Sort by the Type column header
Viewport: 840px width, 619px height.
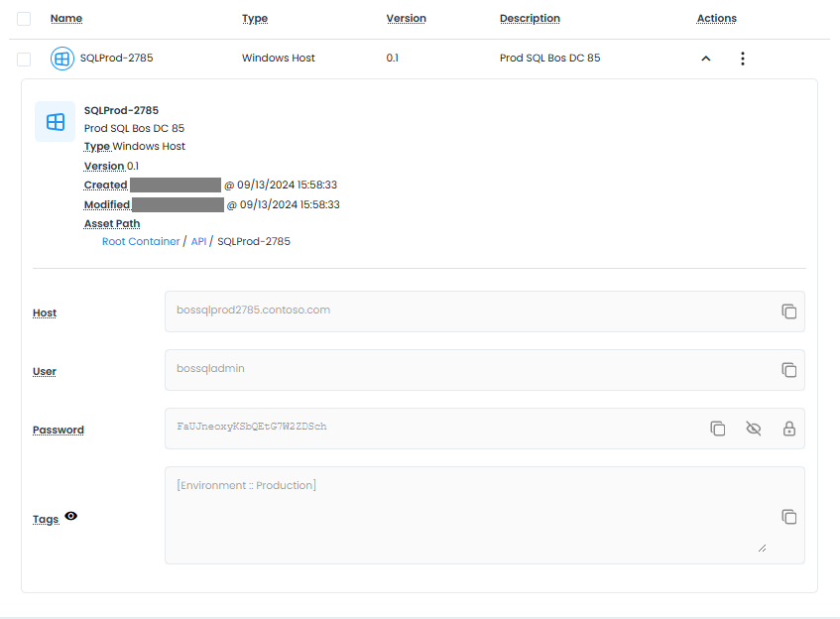[x=255, y=19]
